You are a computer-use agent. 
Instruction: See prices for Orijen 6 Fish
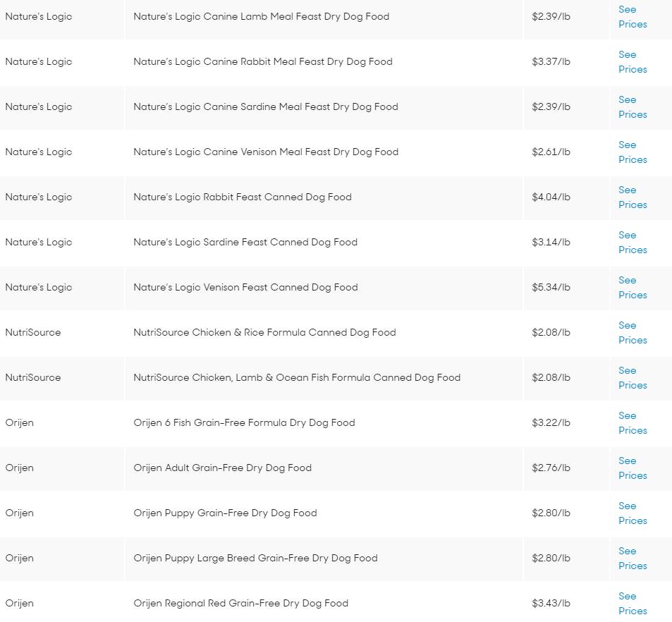(633, 422)
